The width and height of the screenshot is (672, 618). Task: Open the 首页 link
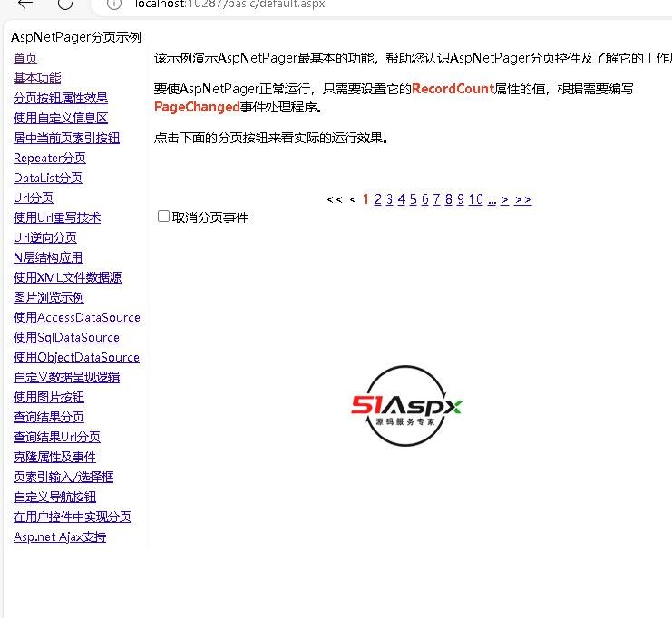pos(25,58)
